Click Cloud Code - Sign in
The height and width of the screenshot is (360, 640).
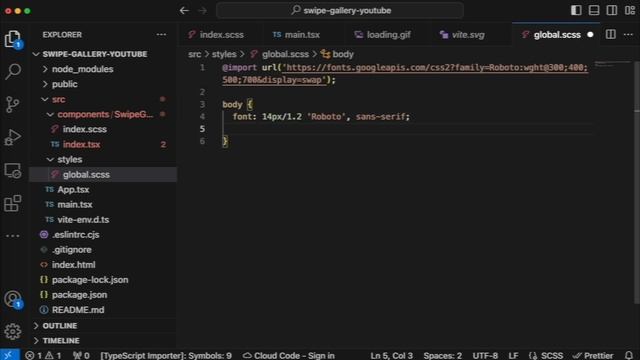pyautogui.click(x=289, y=356)
